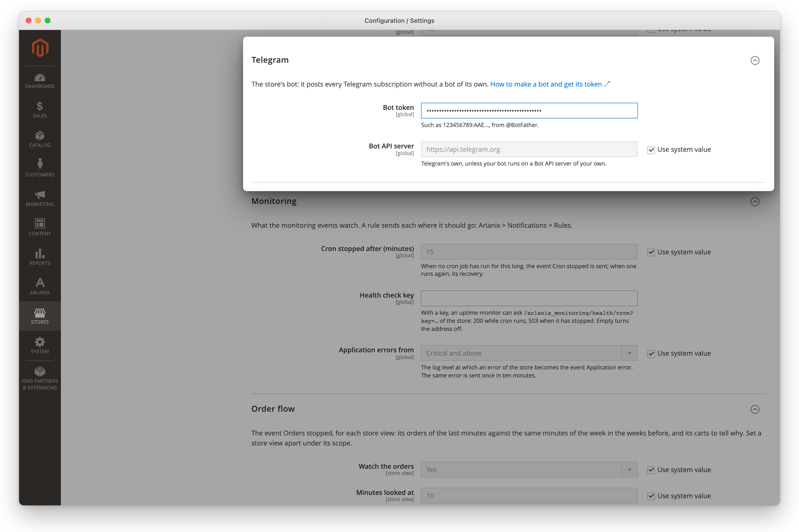Toggle Use system value for Bot API server

tap(651, 150)
